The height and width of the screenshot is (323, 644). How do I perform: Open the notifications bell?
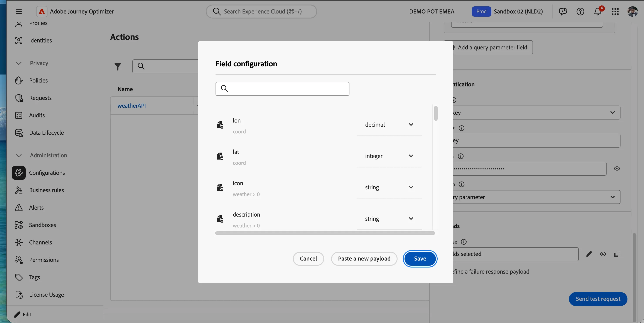(x=598, y=12)
